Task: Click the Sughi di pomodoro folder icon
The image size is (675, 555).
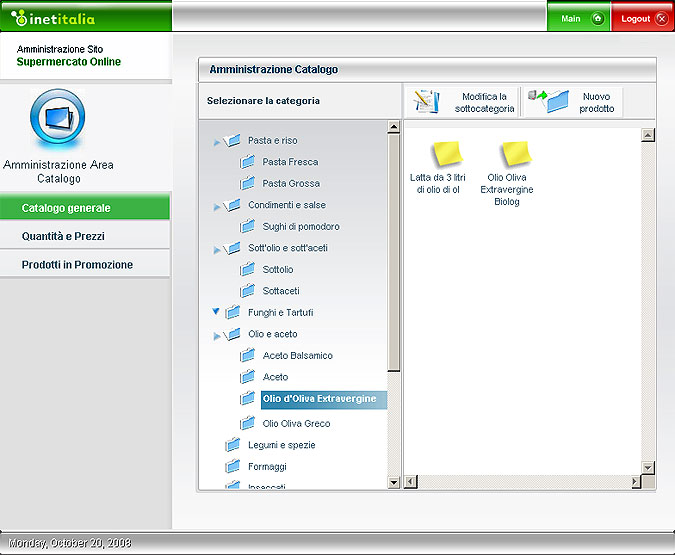Action: (247, 227)
